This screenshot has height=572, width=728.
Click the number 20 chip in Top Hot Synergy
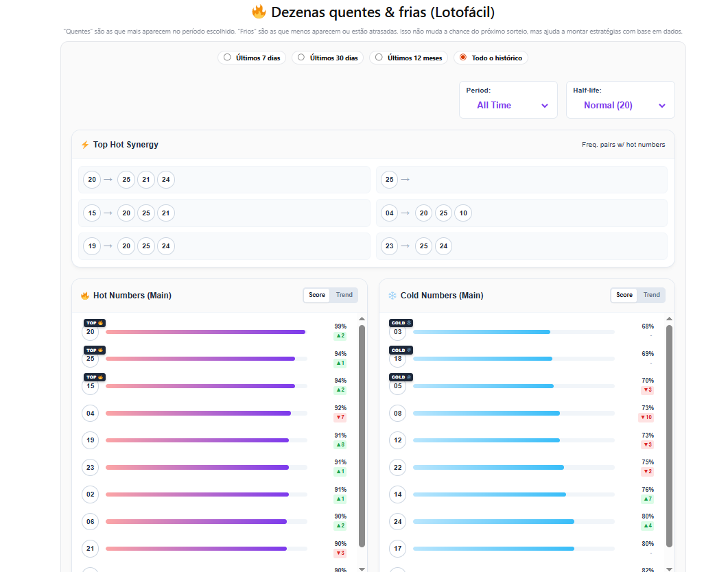pos(92,180)
